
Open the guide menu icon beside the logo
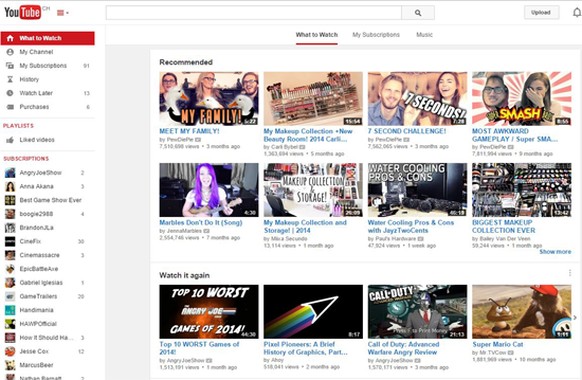(x=62, y=13)
